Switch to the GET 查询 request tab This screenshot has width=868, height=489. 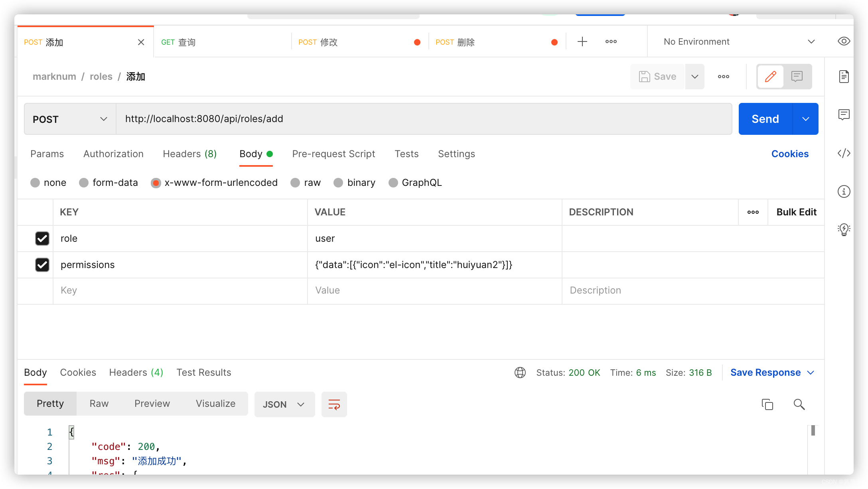click(x=178, y=41)
